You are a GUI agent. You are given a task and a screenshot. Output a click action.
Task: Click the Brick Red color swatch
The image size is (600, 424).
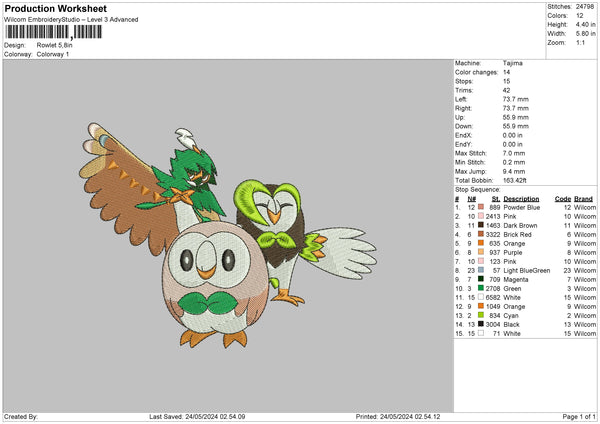pyautogui.click(x=481, y=234)
